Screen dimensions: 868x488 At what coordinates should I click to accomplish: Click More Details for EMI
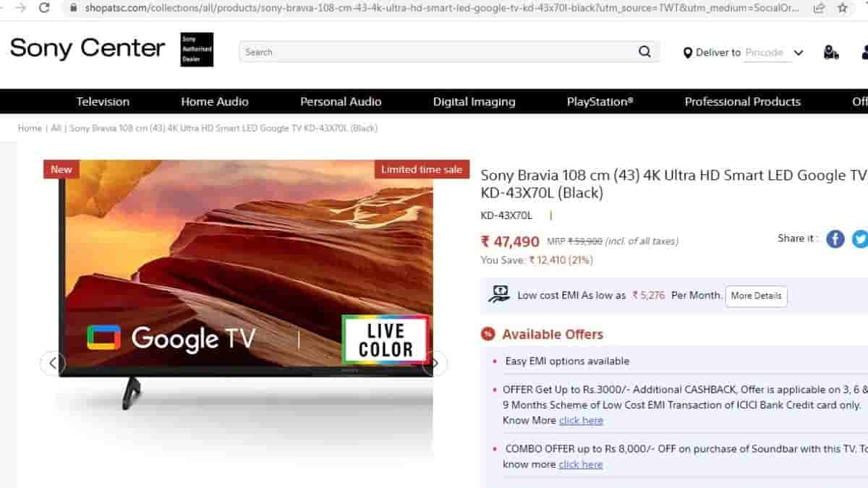[756, 296]
